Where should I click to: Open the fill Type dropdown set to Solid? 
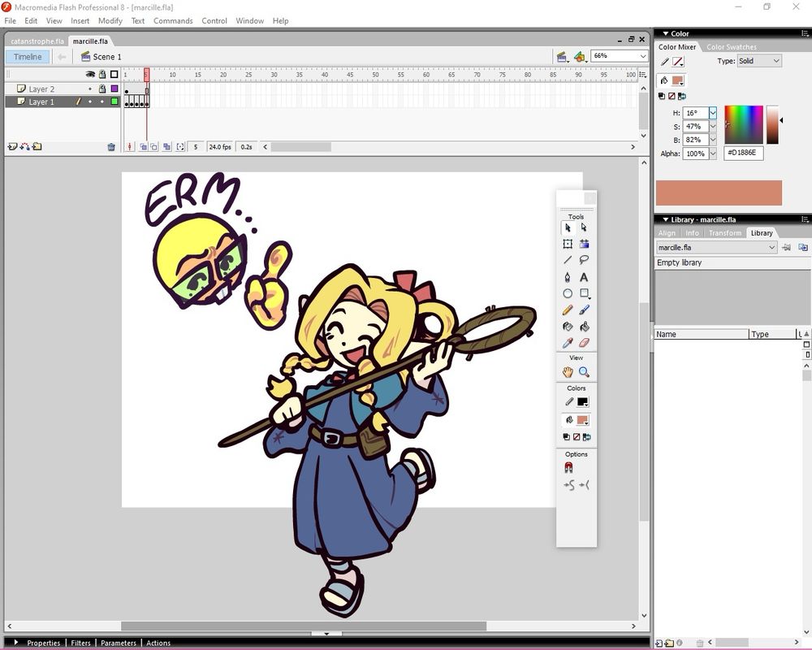pyautogui.click(x=759, y=61)
